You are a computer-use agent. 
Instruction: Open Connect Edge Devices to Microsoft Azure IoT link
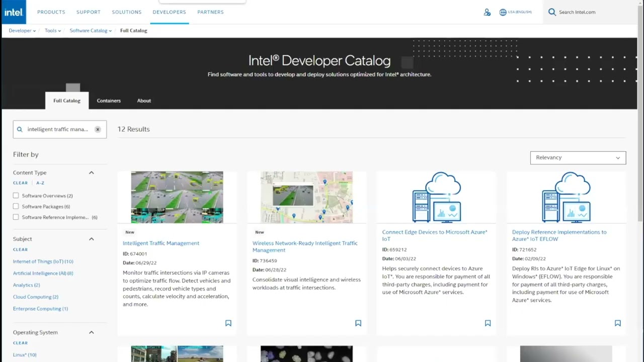point(435,235)
